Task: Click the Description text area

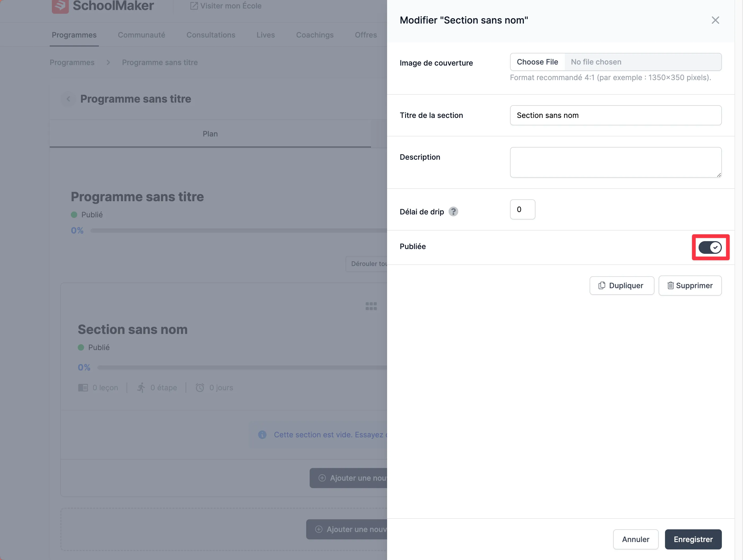Action: click(x=615, y=162)
